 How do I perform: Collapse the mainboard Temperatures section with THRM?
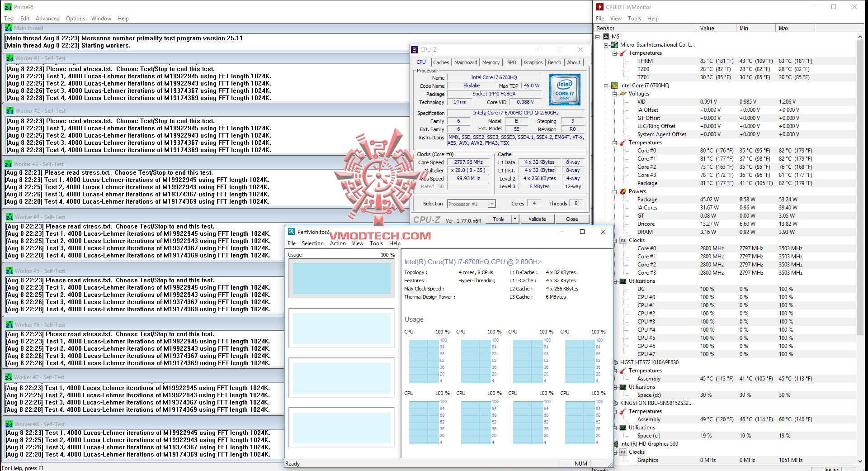pos(615,53)
